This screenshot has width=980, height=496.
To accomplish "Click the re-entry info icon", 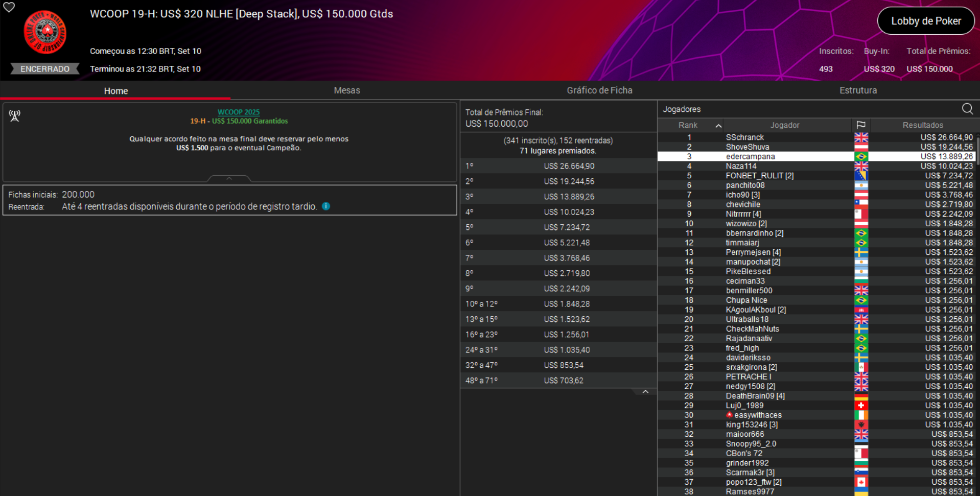I will (x=326, y=206).
